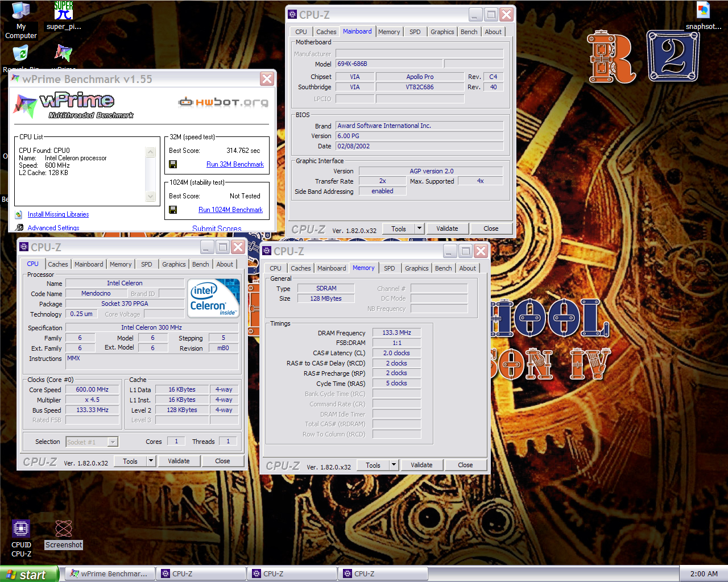
Task: Open the snapshot file icon on desktop
Action: 704,10
